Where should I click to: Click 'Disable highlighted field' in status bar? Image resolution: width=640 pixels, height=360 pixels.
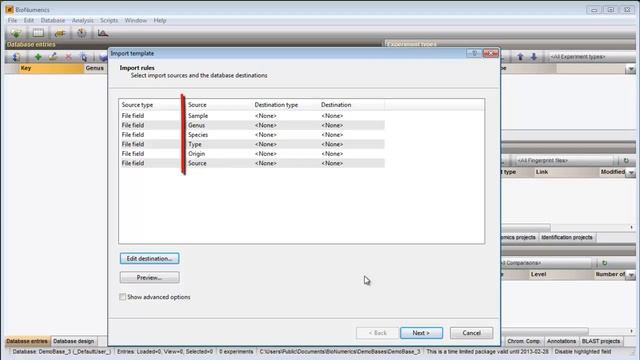click(x=583, y=351)
